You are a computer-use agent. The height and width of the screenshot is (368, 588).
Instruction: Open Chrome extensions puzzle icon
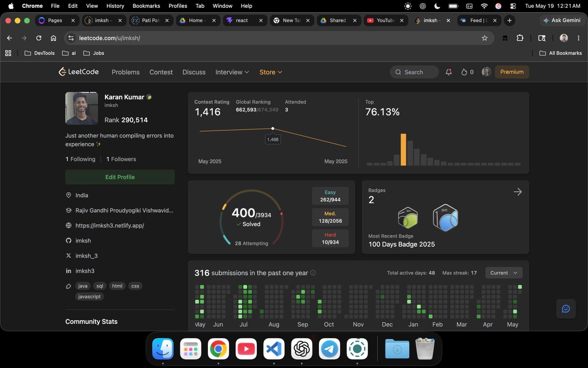pos(520,38)
